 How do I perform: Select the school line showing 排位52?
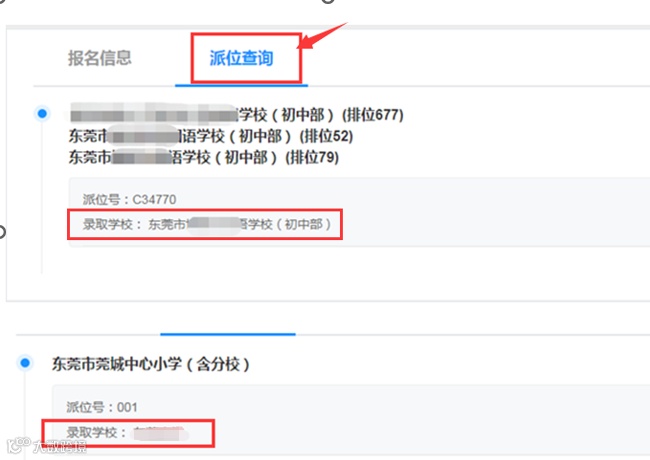pos(211,136)
